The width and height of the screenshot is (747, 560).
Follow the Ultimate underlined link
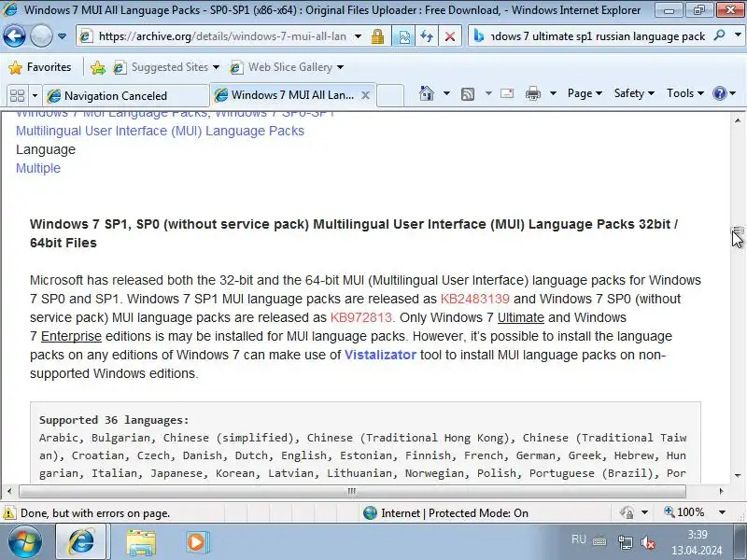521,317
